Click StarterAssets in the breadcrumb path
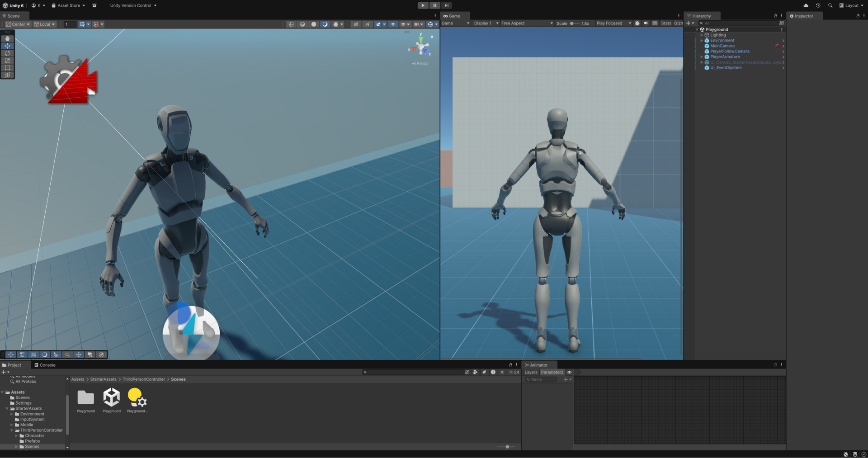The height and width of the screenshot is (458, 868). 103,379
